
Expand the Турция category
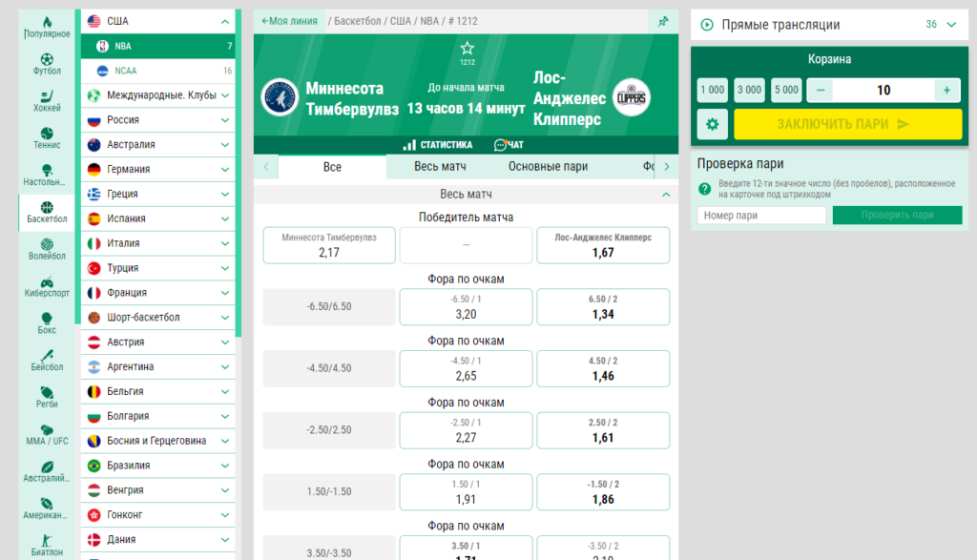coord(225,268)
